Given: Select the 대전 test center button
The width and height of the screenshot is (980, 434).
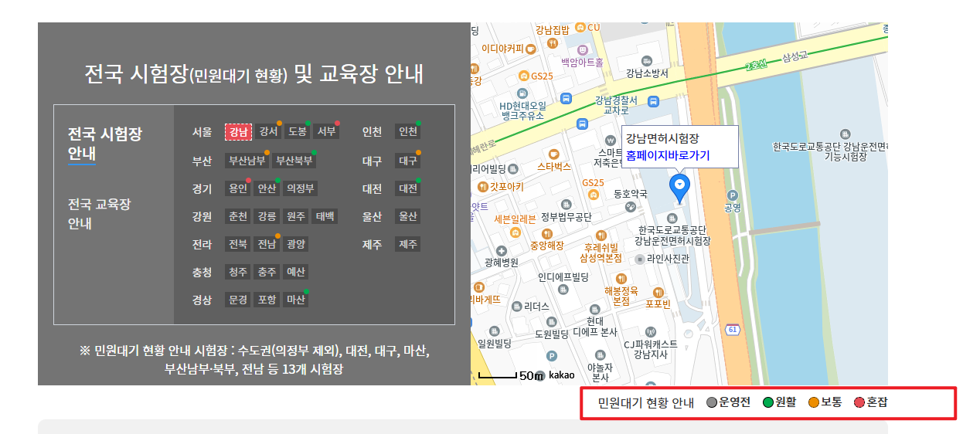Looking at the screenshot, I should [408, 188].
